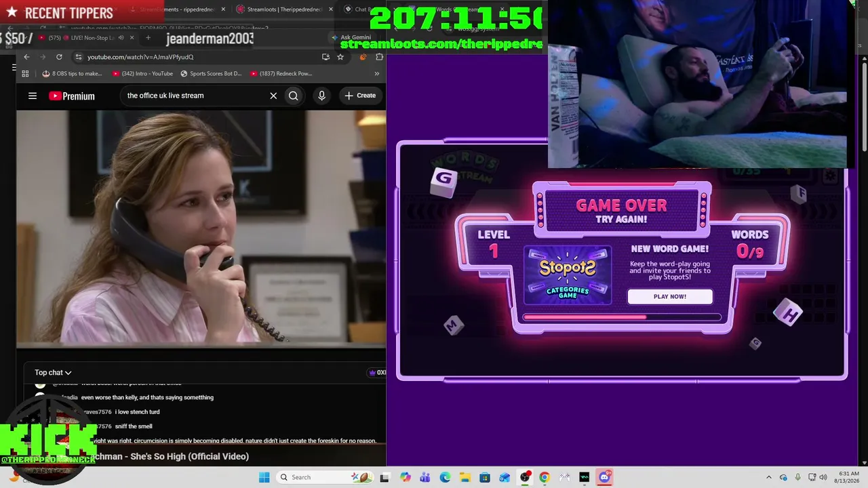Open the '(342) Intro - YouTube' bookmark
Image resolution: width=868 pixels, height=488 pixels.
pos(143,74)
